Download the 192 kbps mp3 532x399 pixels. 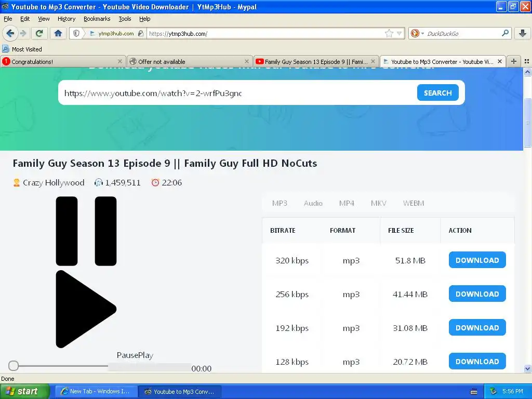pyautogui.click(x=477, y=328)
